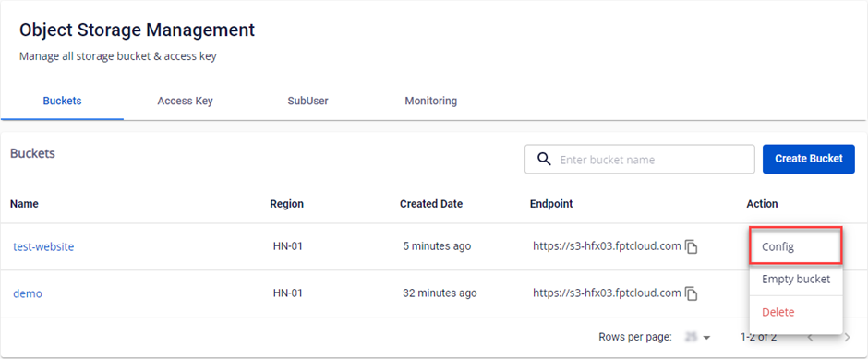Switch to the Access Key tab
This screenshot has width=868, height=359.
[185, 102]
